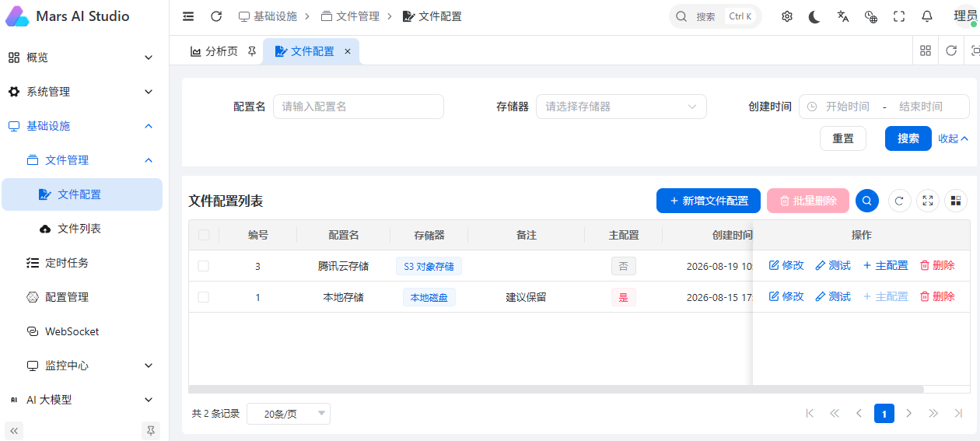Open notifications bell icon
Viewport: 980px width, 441px height.
[x=927, y=16]
